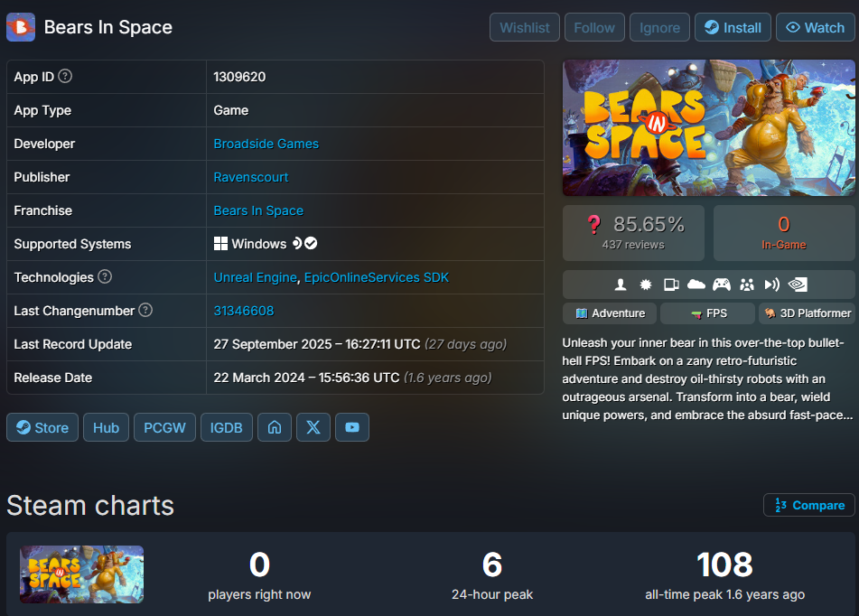Click the 'Steam charts' heading
Image resolution: width=859 pixels, height=616 pixels.
[90, 505]
